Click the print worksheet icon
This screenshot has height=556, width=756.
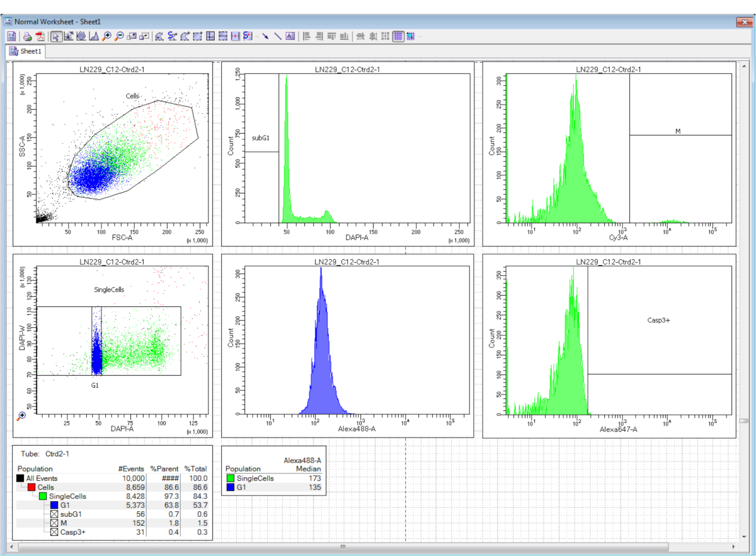point(28,37)
